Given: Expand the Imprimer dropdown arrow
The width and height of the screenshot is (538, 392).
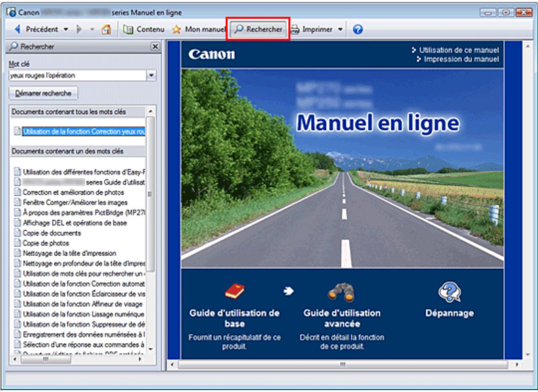Looking at the screenshot, I should (x=340, y=30).
